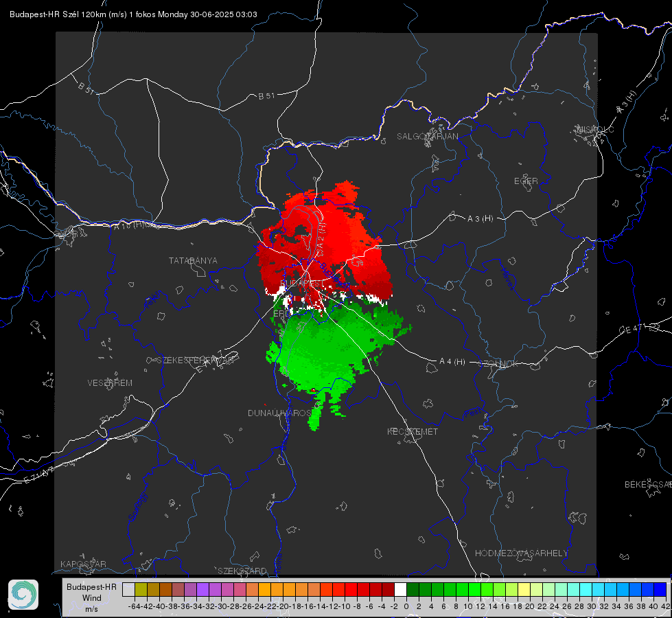Viewport: 672px width, 618px height.
Task: Click the A 4 (H) road label
Action: pos(452,362)
